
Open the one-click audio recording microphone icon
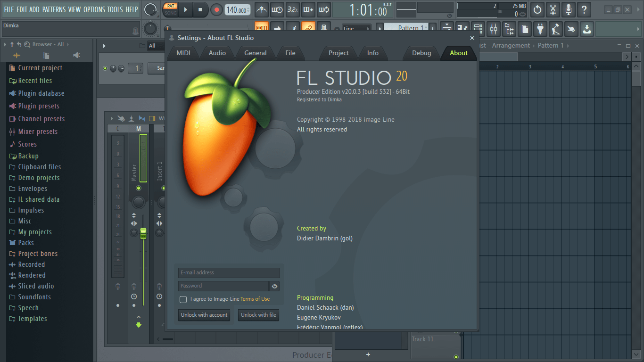pyautogui.click(x=568, y=9)
